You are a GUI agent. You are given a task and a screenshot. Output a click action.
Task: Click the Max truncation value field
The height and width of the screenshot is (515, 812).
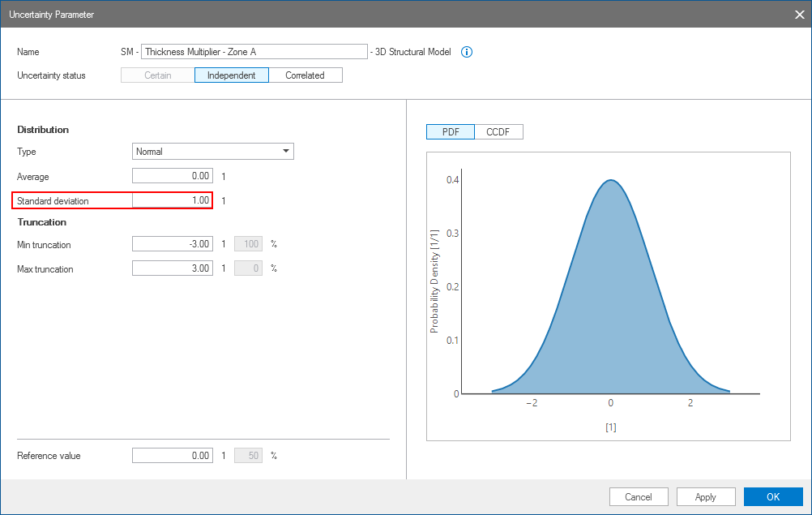[x=173, y=268]
